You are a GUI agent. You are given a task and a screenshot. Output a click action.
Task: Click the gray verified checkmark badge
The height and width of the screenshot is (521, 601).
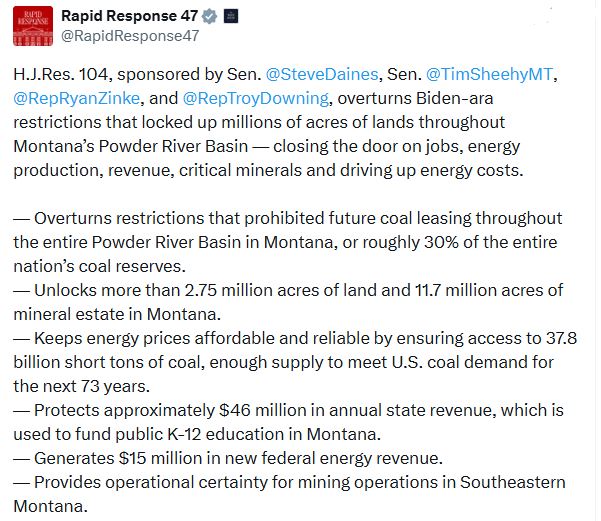coord(209,16)
